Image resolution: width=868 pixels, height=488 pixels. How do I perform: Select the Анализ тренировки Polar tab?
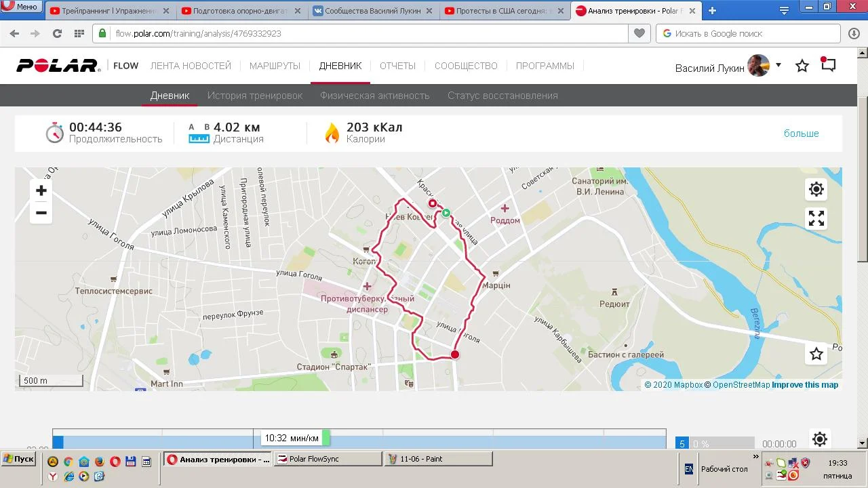click(x=635, y=11)
